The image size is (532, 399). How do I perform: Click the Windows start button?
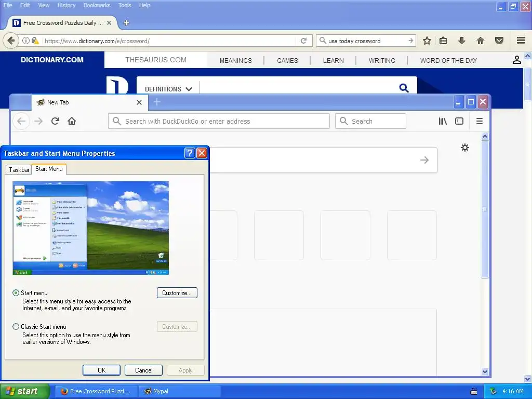tap(25, 391)
